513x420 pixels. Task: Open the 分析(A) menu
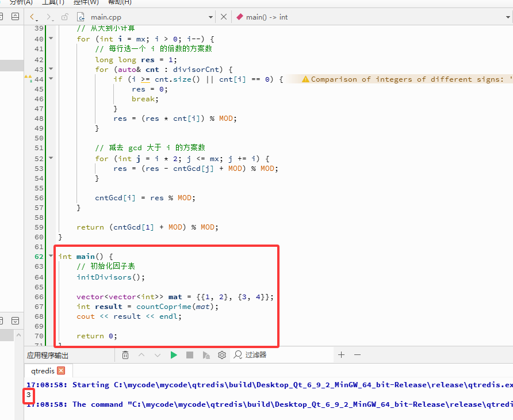21,2
